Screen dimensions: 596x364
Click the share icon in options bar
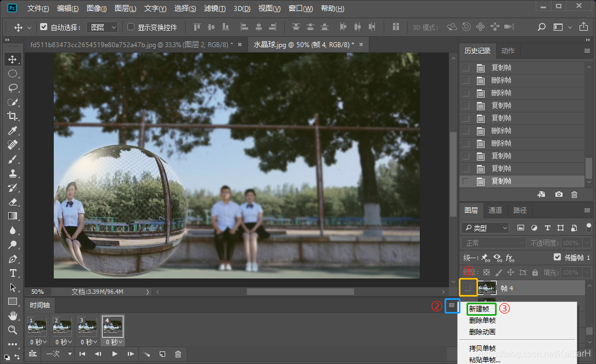[x=583, y=26]
